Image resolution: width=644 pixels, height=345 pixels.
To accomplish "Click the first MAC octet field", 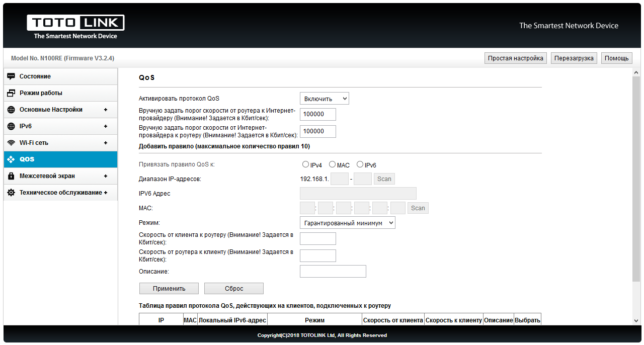I will (x=307, y=208).
